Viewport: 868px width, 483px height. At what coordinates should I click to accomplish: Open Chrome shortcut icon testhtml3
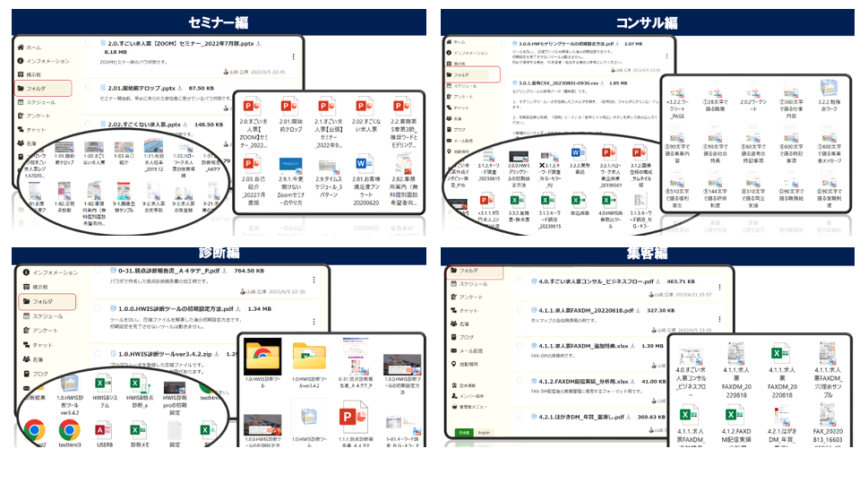tap(69, 430)
